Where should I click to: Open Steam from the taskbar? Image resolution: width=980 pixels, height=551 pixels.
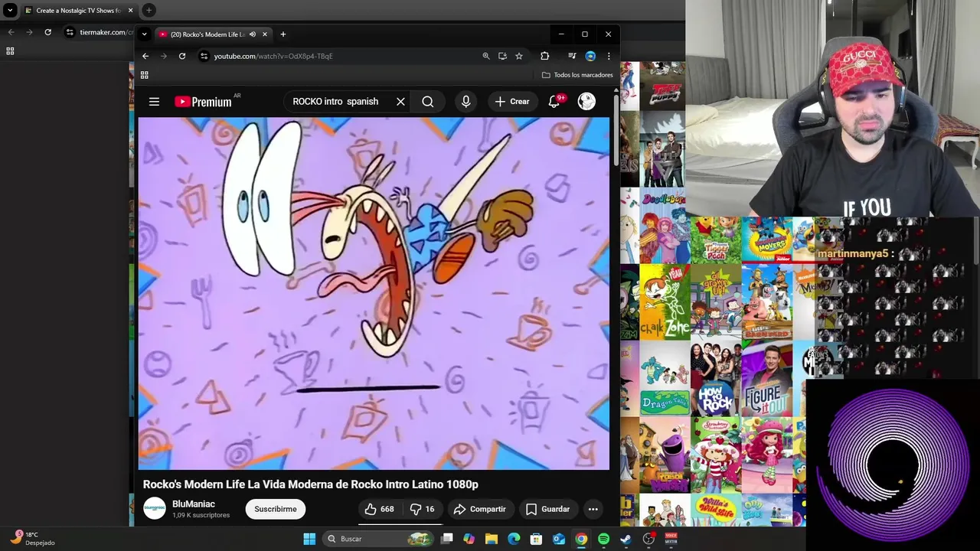(626, 539)
